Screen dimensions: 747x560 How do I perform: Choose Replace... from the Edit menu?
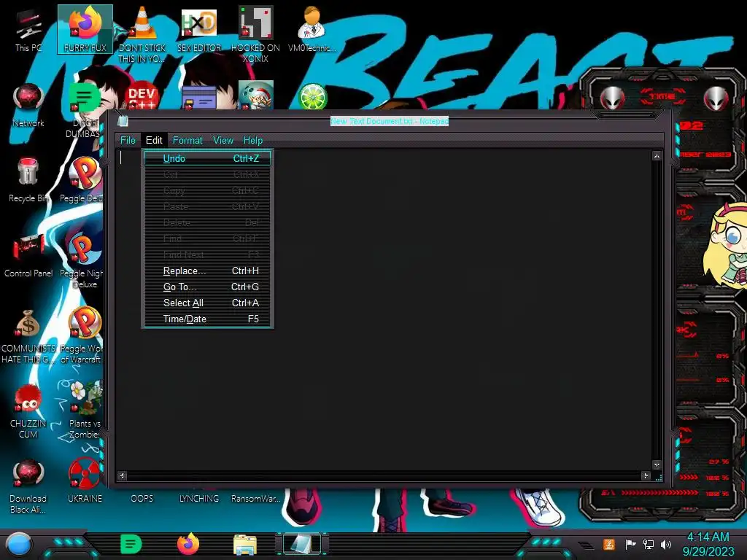click(207, 271)
